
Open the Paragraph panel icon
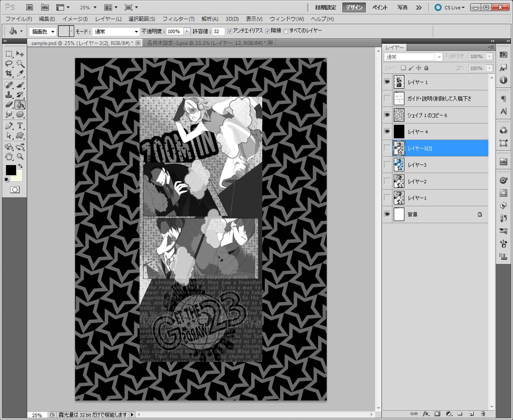503,99
